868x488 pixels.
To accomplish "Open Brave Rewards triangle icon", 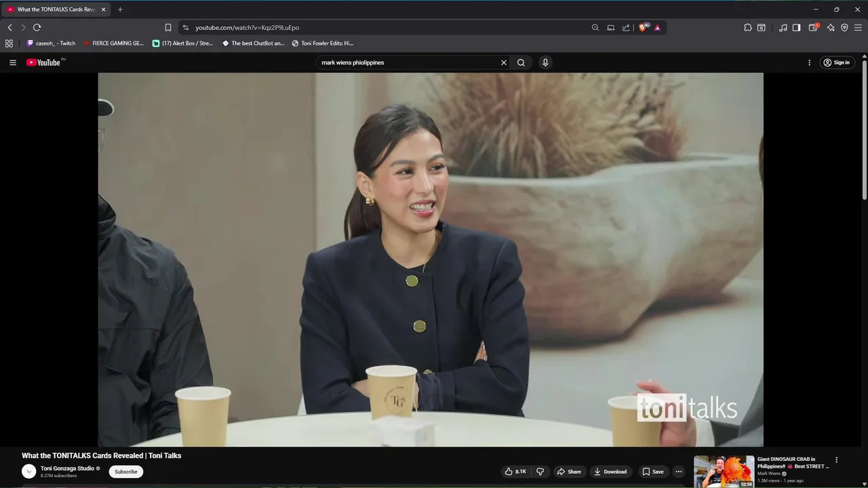I will [x=657, y=27].
